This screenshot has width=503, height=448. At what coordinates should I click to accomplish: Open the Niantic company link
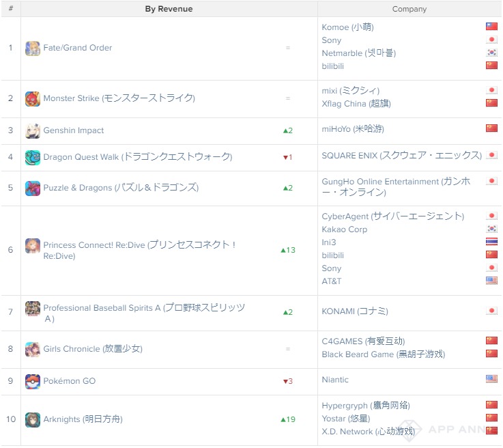335,380
